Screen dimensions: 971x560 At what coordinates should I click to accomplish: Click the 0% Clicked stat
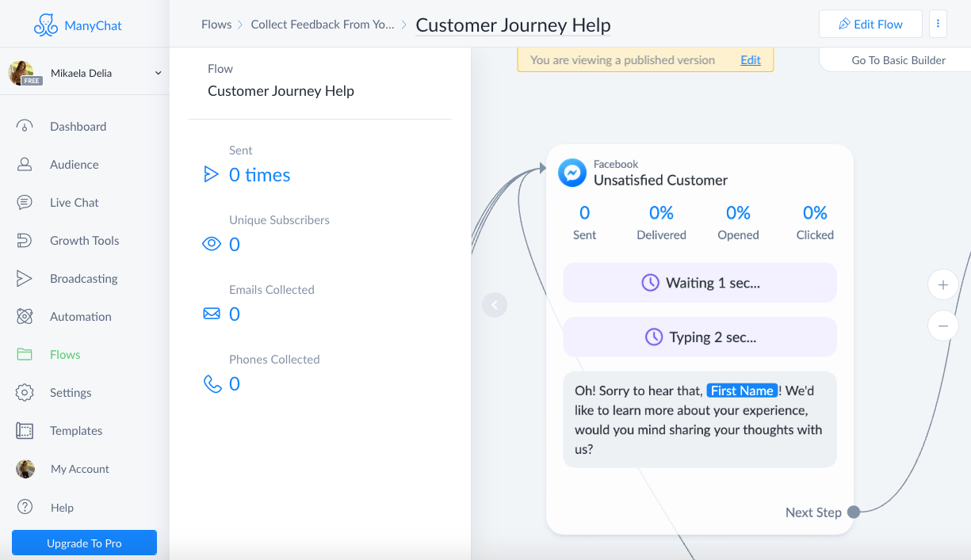(815, 223)
